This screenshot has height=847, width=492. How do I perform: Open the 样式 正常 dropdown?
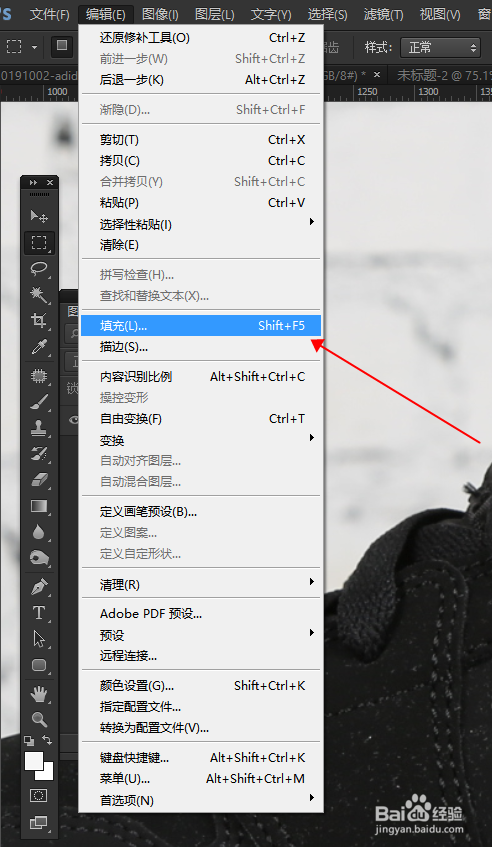click(440, 48)
